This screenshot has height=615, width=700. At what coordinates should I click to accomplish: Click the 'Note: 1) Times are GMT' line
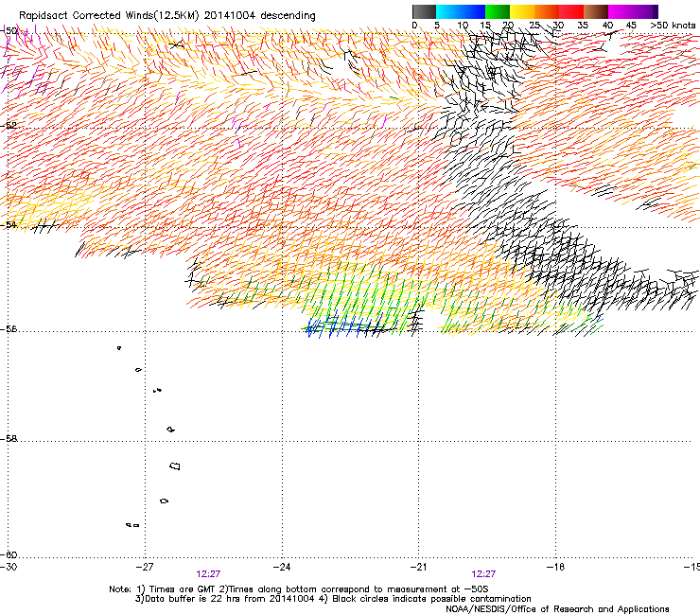[299, 589]
